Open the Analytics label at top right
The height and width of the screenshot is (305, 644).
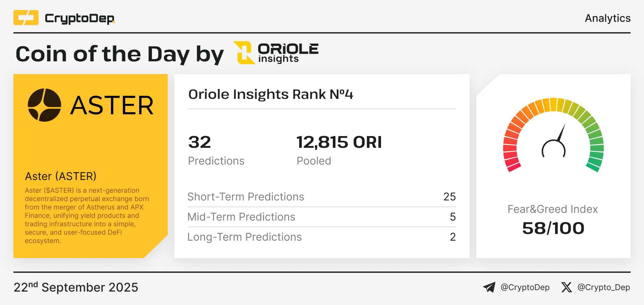607,18
